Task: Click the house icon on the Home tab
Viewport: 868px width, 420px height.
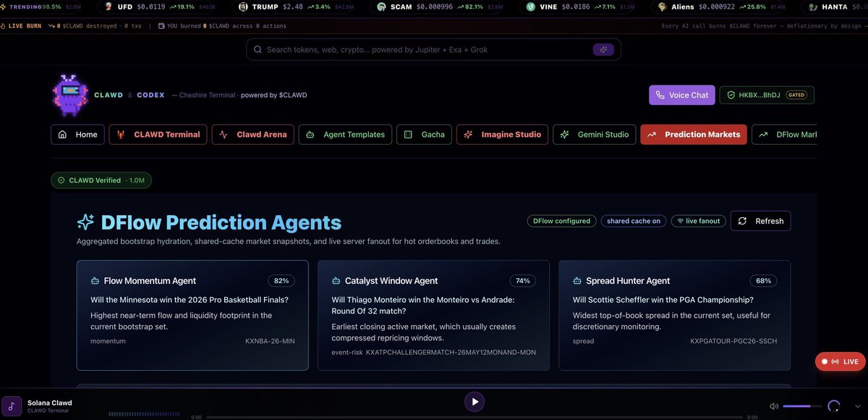Action: [x=62, y=135]
